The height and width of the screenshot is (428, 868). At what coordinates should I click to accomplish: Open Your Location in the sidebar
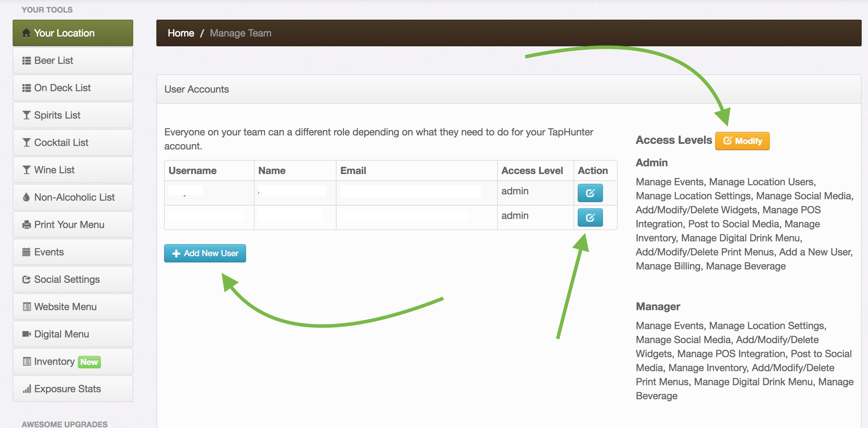(73, 33)
